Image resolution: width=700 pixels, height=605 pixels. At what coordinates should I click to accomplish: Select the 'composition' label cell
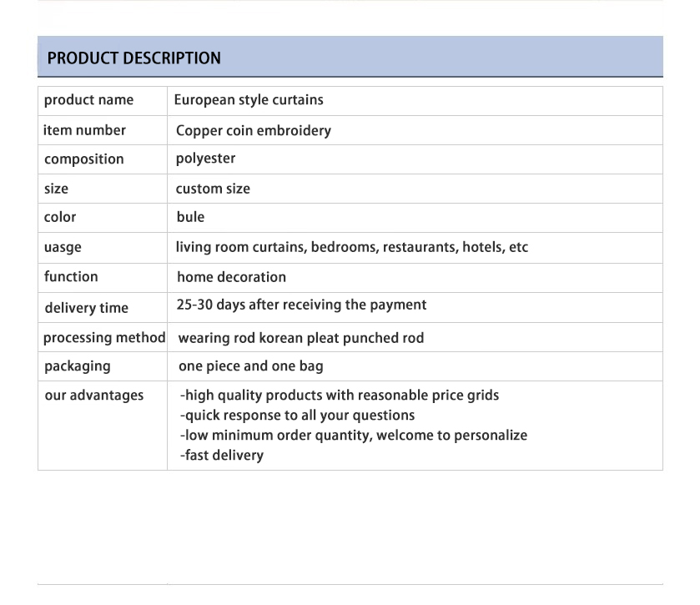coord(83,159)
